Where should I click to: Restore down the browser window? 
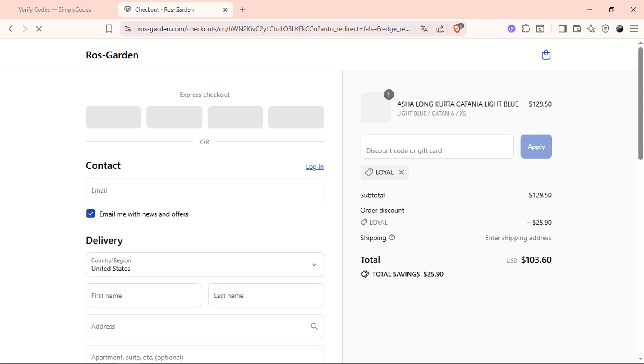611,9
